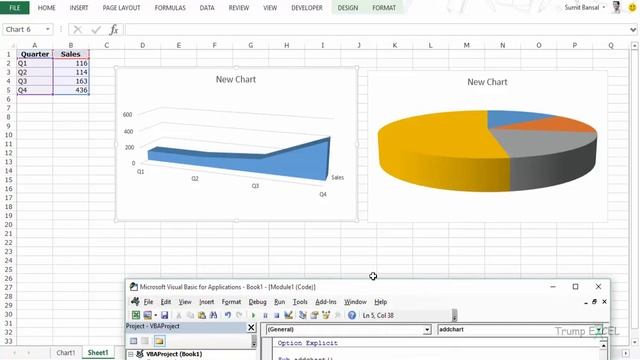Select cell B5 with value 436

(x=71, y=90)
